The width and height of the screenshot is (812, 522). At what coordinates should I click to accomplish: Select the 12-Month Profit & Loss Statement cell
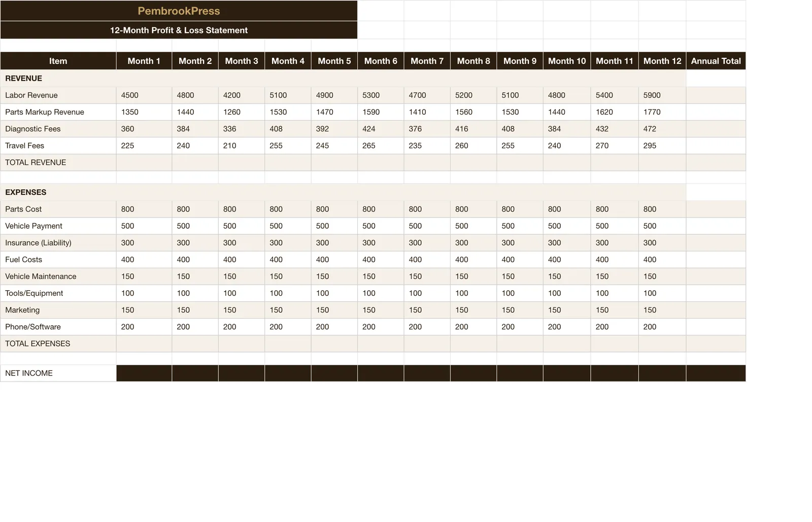(179, 30)
